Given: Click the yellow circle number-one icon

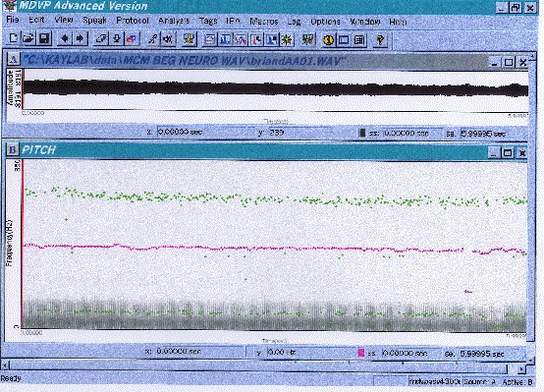Looking at the screenshot, I should click(x=328, y=40).
